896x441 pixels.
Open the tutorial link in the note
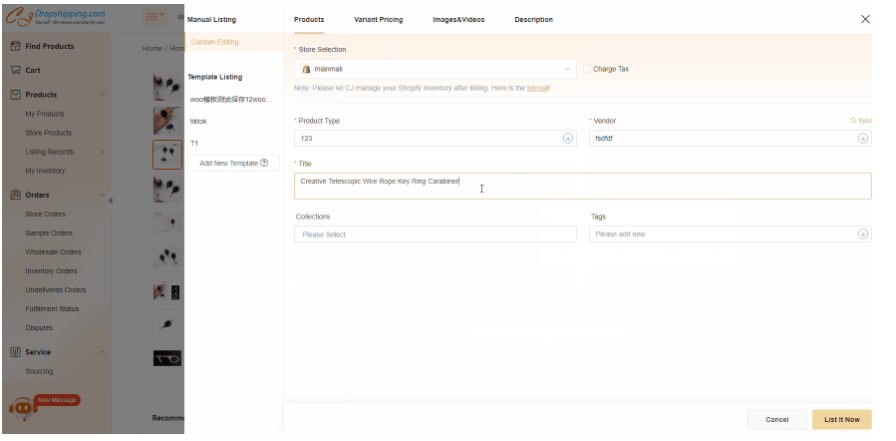coord(538,88)
